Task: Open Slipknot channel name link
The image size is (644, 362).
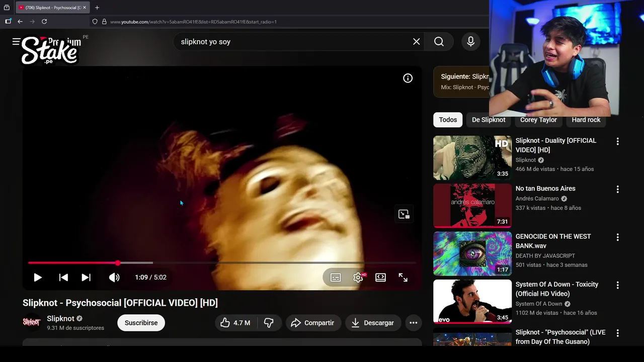Action: (x=60, y=319)
